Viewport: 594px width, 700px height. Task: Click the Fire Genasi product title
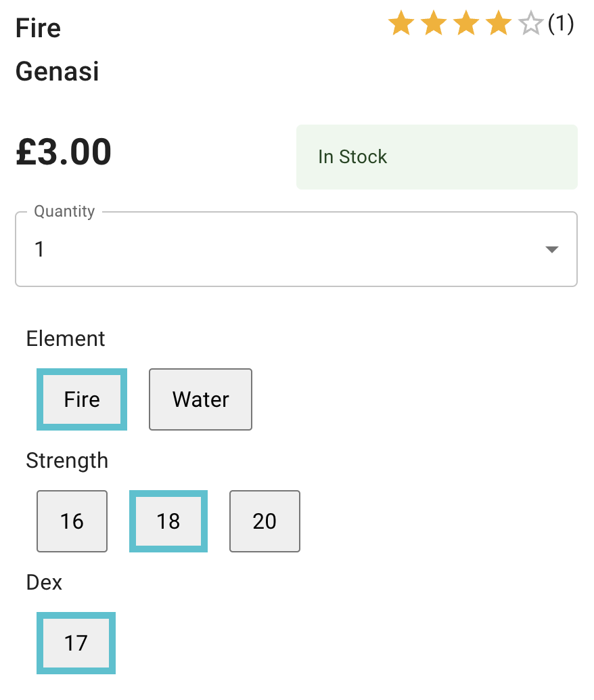(x=58, y=49)
